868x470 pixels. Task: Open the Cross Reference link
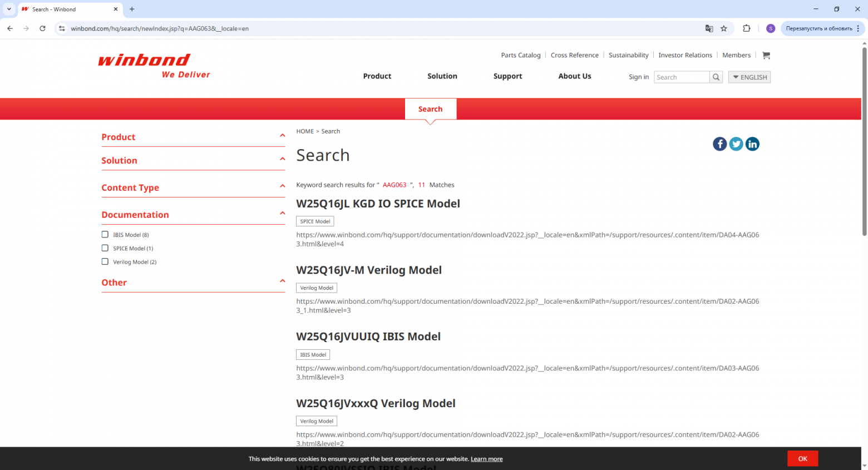point(575,55)
